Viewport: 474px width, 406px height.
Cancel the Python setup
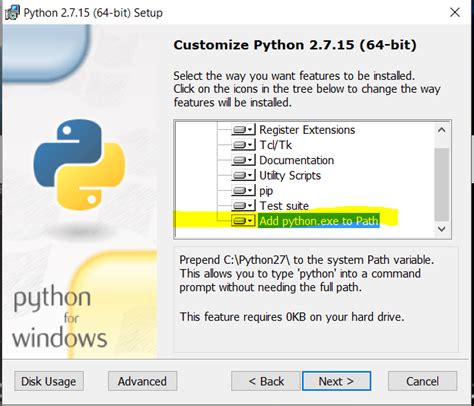click(x=422, y=381)
